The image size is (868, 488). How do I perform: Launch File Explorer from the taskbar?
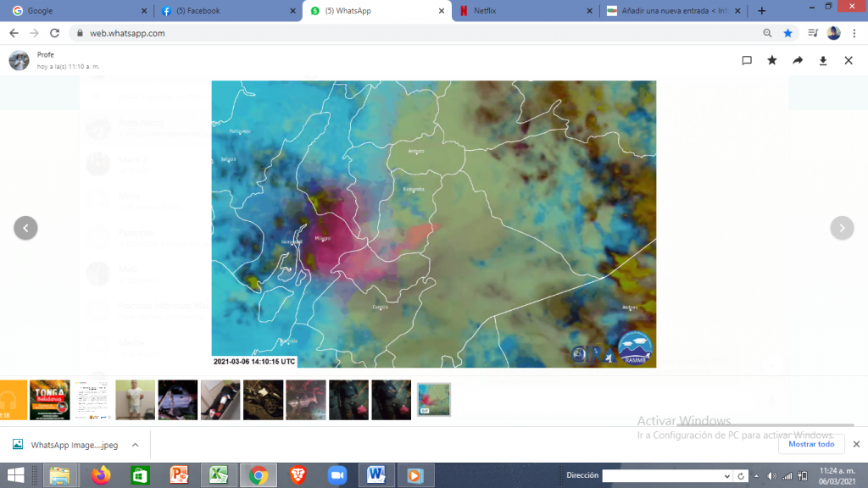(x=60, y=475)
